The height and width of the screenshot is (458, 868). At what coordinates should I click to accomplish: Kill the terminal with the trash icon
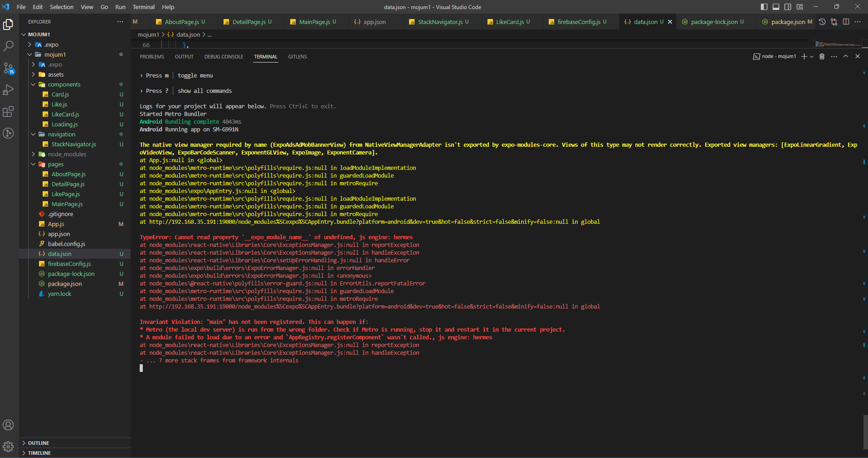[822, 56]
